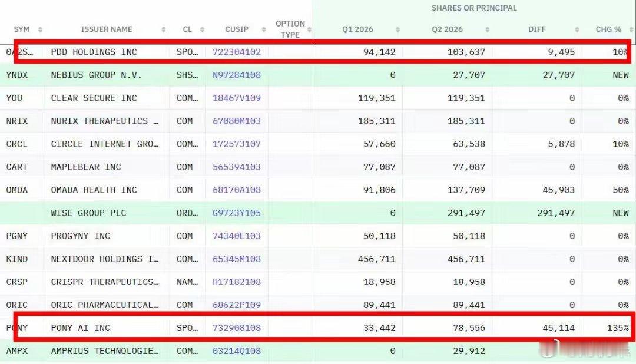Open CUSIP link 18467V109
Viewport: 636px width, 364px height.
click(x=237, y=98)
